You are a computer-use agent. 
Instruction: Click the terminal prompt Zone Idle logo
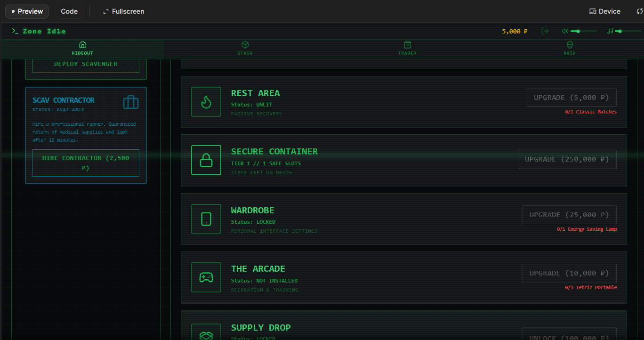(x=39, y=31)
